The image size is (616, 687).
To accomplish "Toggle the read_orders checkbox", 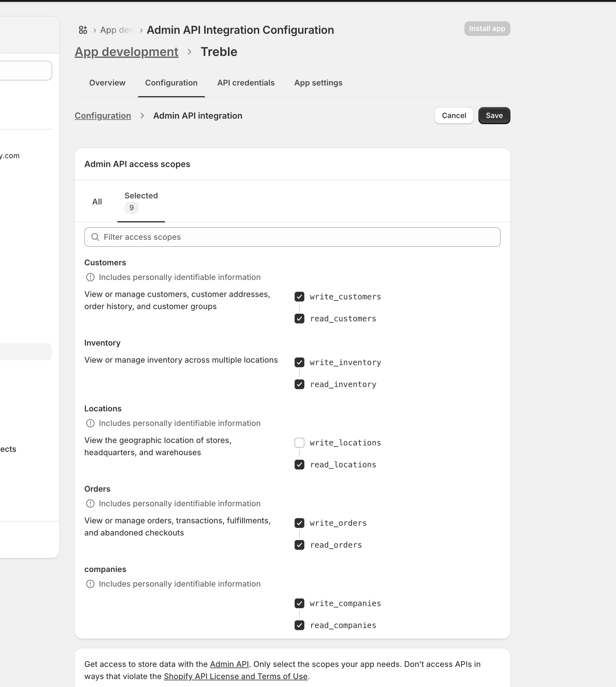I will tap(299, 545).
